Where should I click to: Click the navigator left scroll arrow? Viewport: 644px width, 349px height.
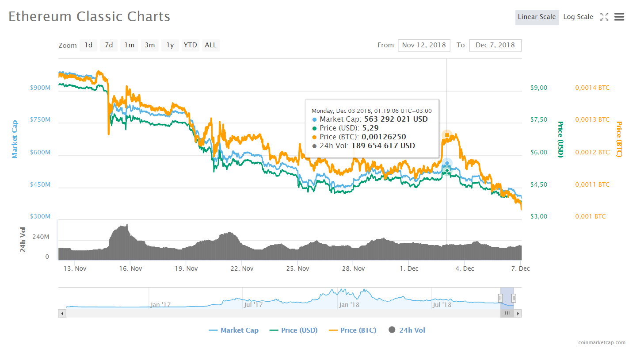point(62,313)
